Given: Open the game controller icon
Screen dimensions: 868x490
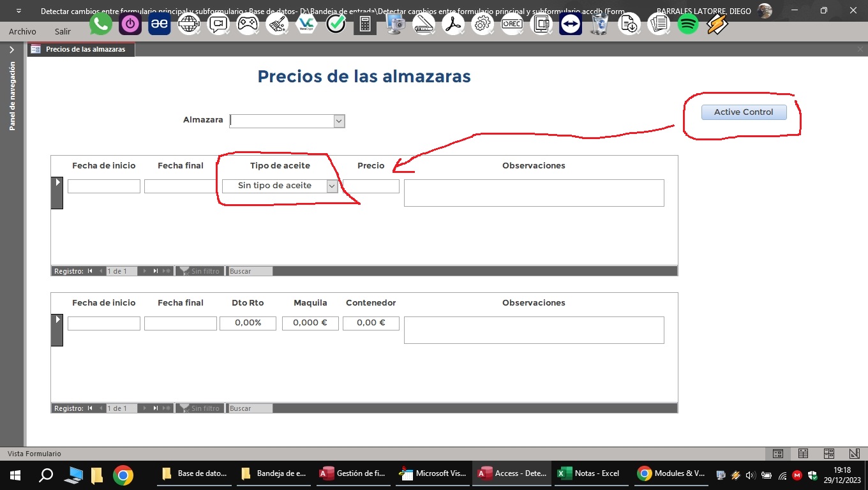Looking at the screenshot, I should [x=247, y=24].
